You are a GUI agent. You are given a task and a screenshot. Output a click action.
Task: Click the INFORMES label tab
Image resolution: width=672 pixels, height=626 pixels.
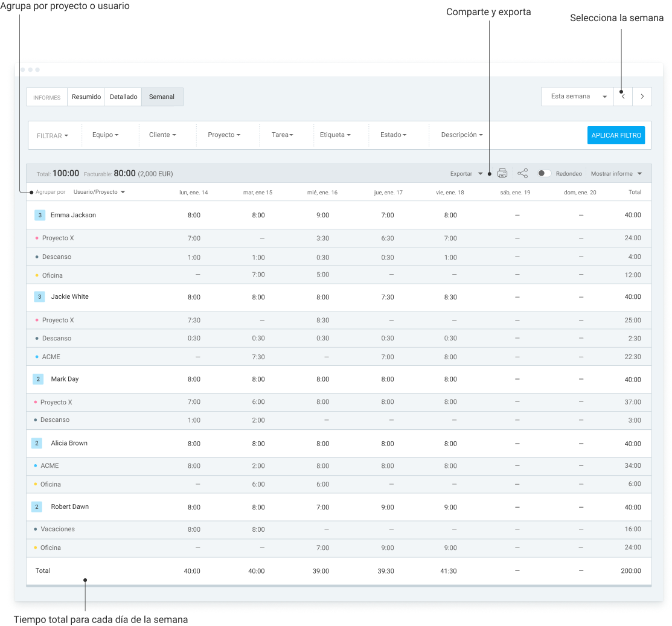tap(46, 97)
